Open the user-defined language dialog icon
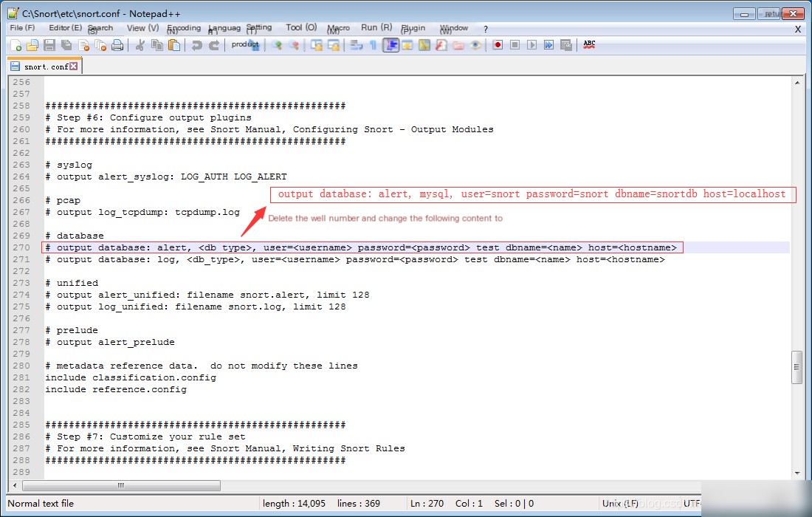 pos(407,46)
